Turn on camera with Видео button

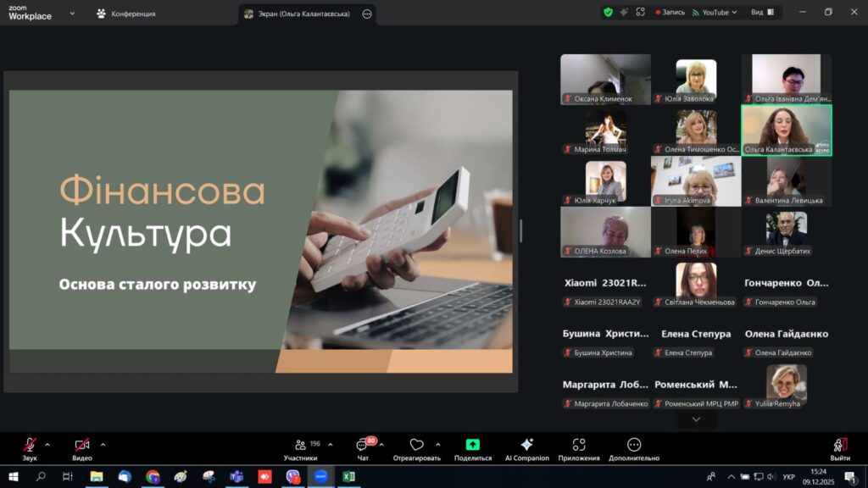(x=82, y=446)
